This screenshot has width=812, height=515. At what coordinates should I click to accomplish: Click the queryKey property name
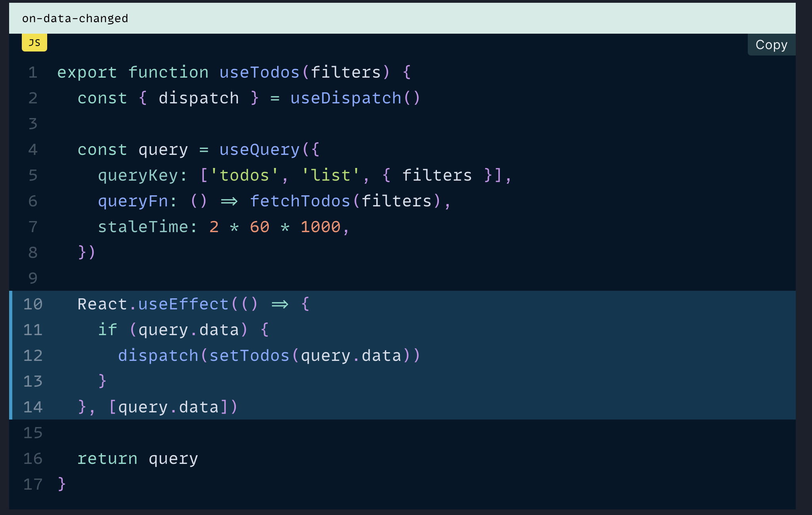(x=138, y=175)
